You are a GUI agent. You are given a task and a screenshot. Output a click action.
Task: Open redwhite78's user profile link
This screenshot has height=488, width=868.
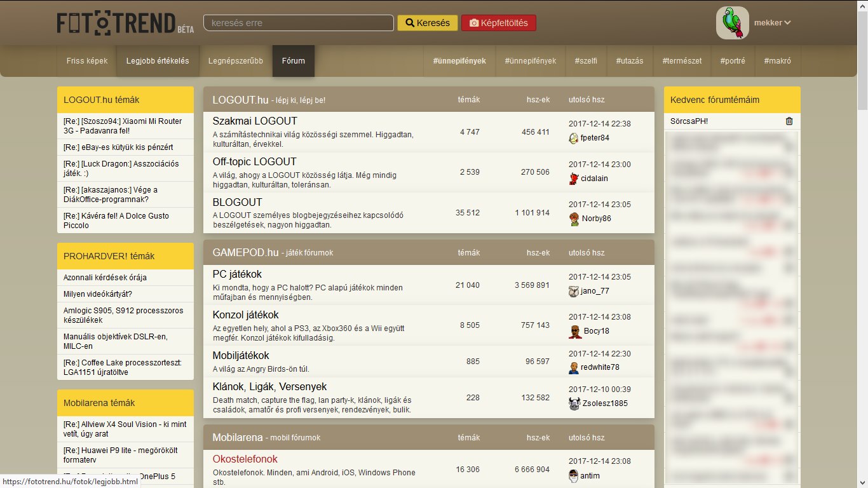[x=600, y=367]
